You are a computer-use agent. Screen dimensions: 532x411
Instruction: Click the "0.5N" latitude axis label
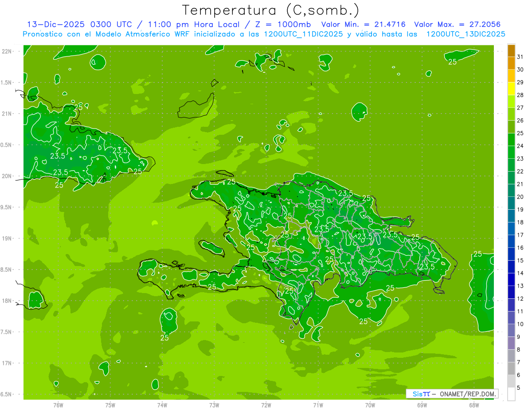click(x=7, y=145)
